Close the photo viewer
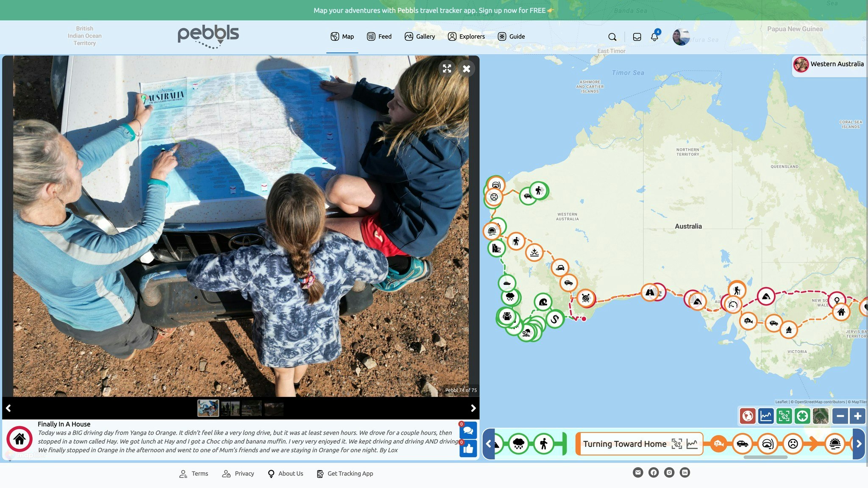The image size is (868, 488). tap(466, 69)
